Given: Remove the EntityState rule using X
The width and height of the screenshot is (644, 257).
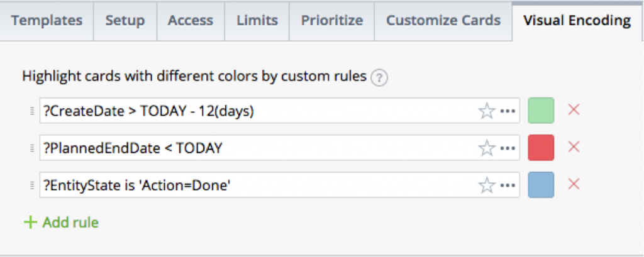Looking at the screenshot, I should pyautogui.click(x=574, y=184).
